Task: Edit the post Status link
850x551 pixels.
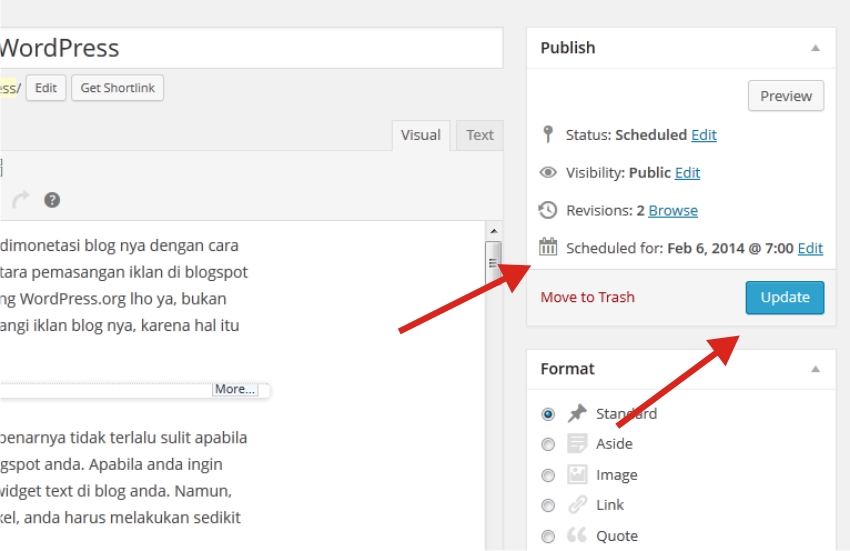Action: click(704, 134)
